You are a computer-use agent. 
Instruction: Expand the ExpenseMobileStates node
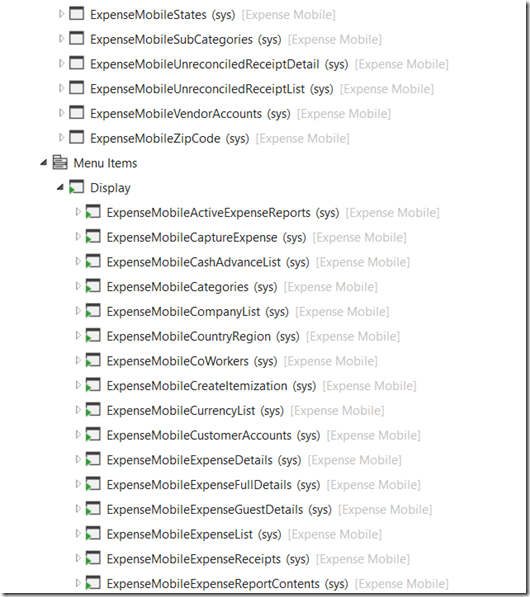pos(61,14)
